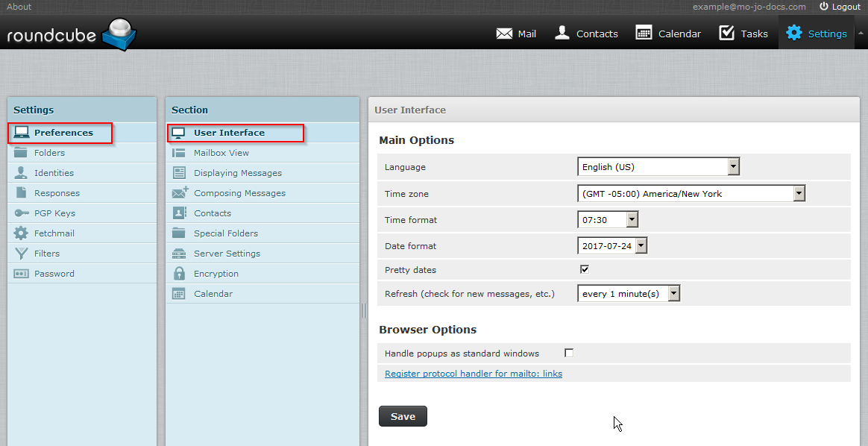Click Register protocol handler for mailto link
This screenshot has height=446, width=868.
[x=473, y=374]
